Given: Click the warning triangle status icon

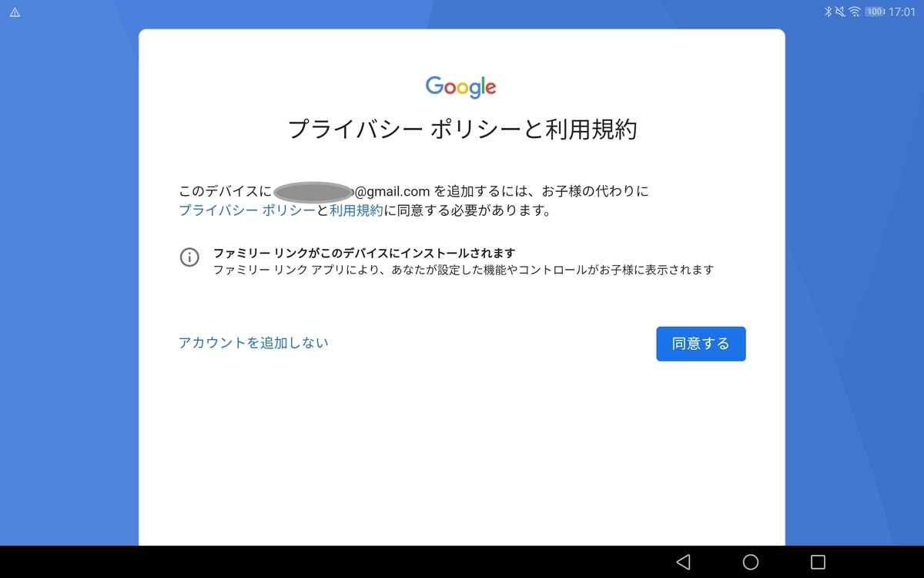Looking at the screenshot, I should [x=15, y=12].
